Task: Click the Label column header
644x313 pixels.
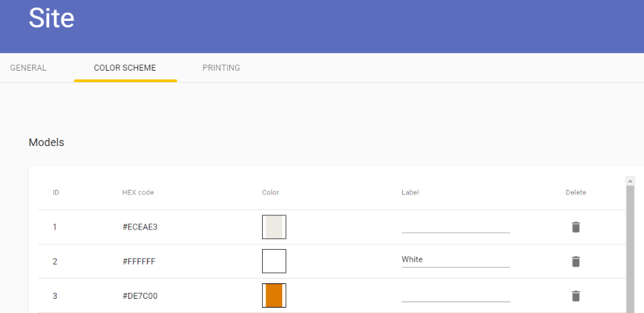Action: point(410,193)
